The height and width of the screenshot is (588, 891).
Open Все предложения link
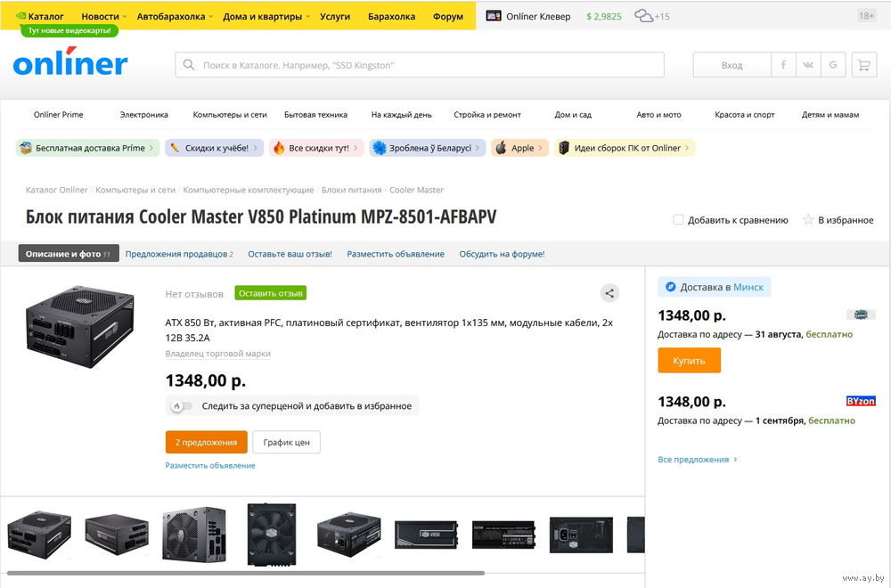pos(698,459)
